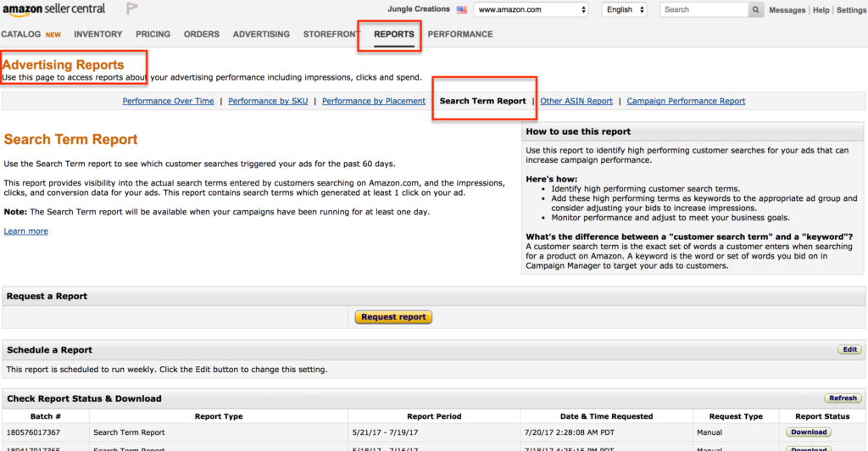
Task: Click the Amazon Seller Central logo
Action: point(53,9)
